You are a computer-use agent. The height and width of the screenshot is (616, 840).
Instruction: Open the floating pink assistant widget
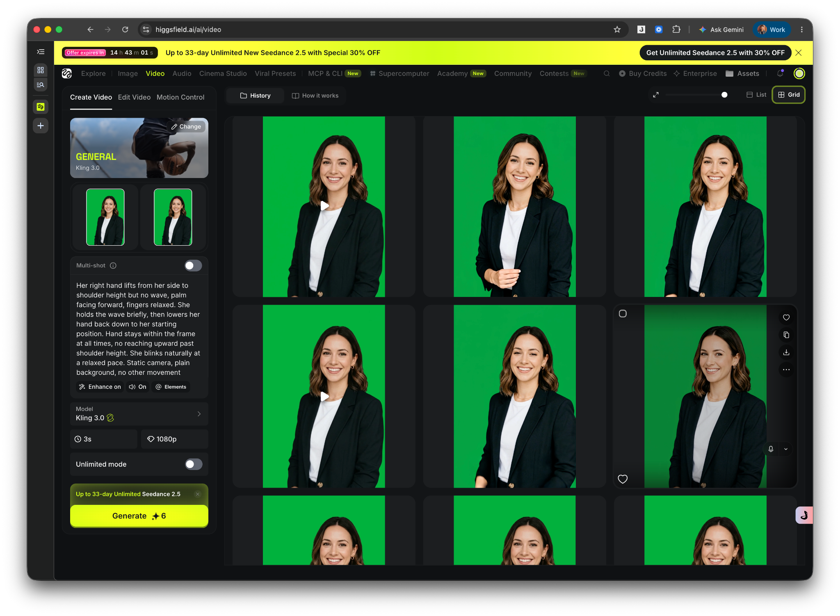(804, 515)
